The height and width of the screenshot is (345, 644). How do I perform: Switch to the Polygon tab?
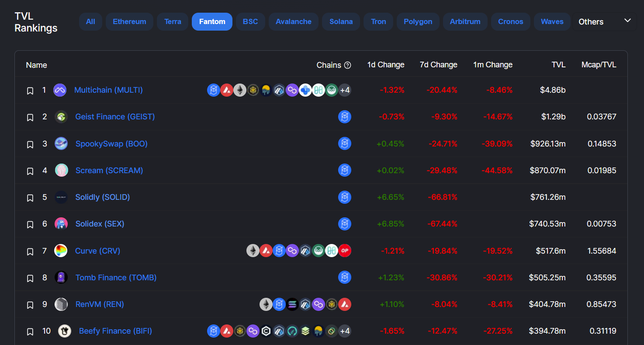click(x=418, y=21)
